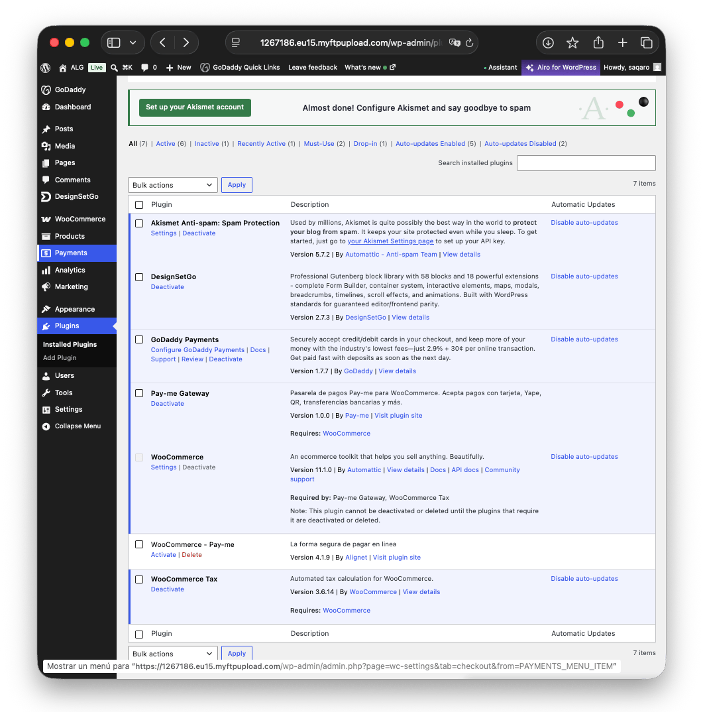Check the DesignSetGo plugin checkbox
The image size is (703, 728).
139,277
